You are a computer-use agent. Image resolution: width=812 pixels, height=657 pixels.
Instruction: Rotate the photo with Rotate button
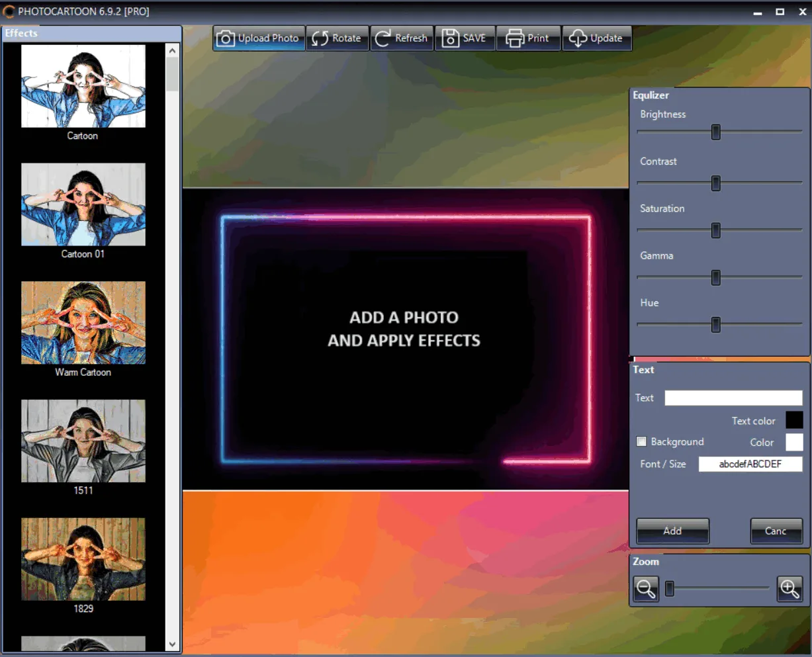337,38
